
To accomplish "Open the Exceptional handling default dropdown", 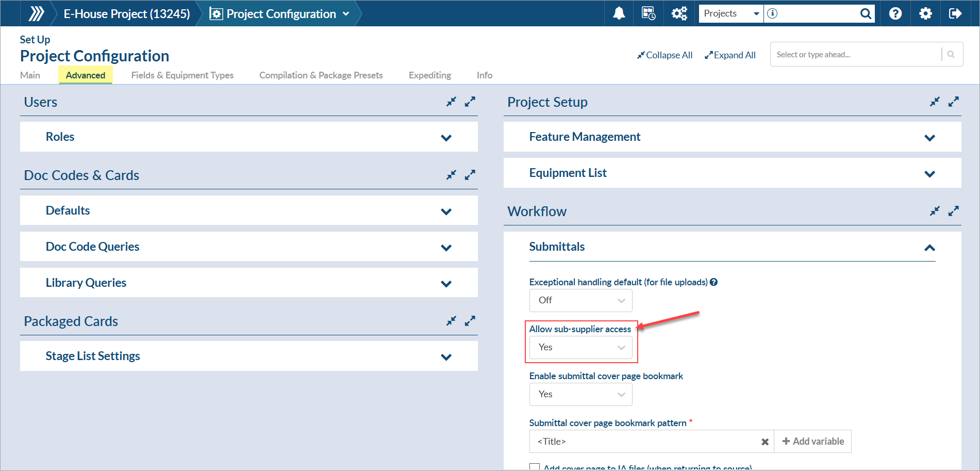I will [x=580, y=300].
